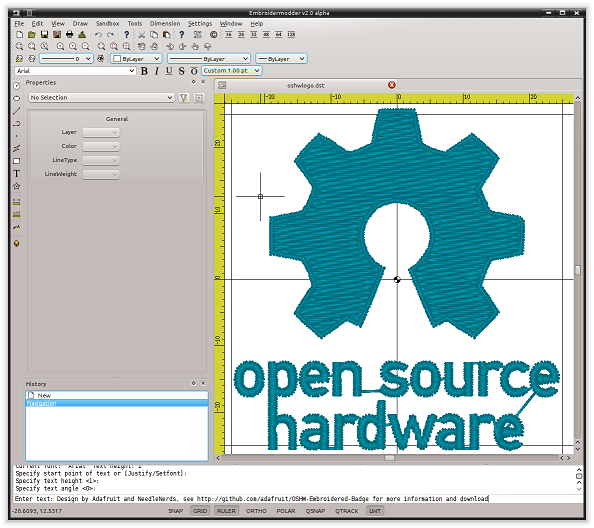Toggle ORTHO mode in status bar
Viewport: 594px width, 528px height.
point(256,511)
